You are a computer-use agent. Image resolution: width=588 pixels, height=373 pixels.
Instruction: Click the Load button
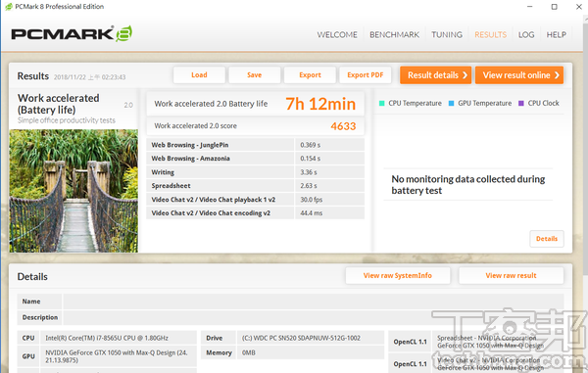pos(199,75)
